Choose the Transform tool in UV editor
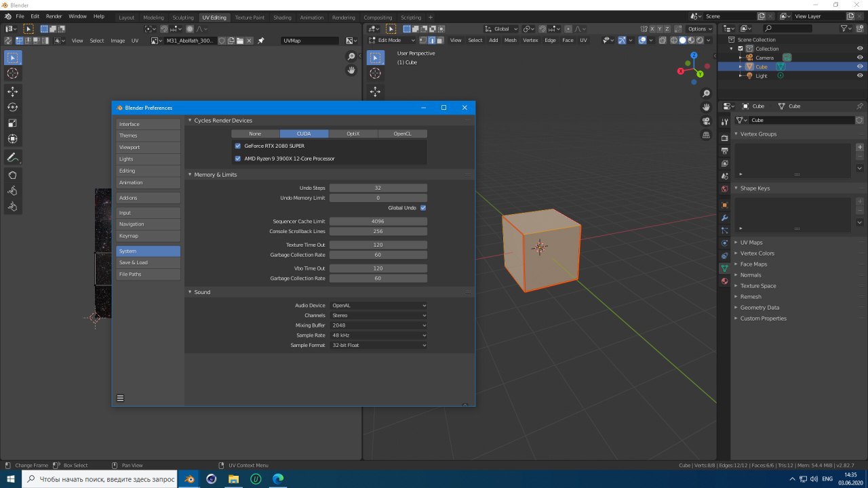868x488 pixels. point(13,139)
